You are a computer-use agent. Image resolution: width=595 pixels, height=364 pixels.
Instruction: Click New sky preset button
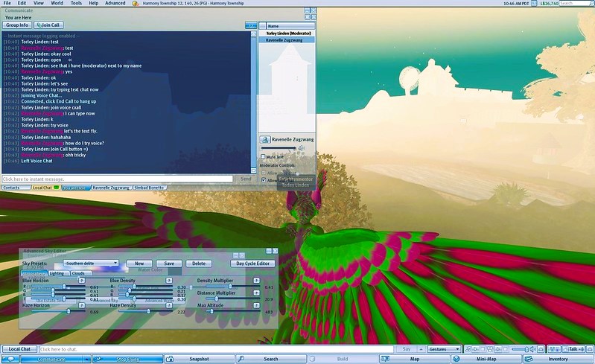139,264
